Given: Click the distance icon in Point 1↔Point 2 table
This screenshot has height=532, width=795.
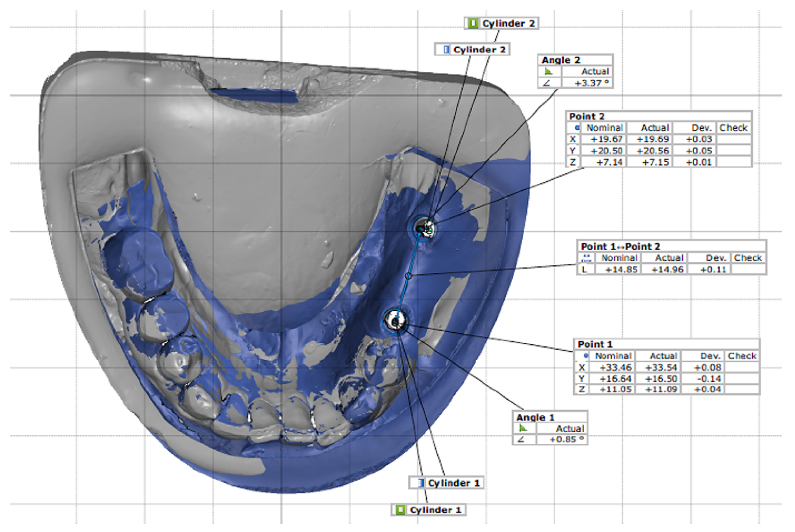Looking at the screenshot, I should 586,258.
